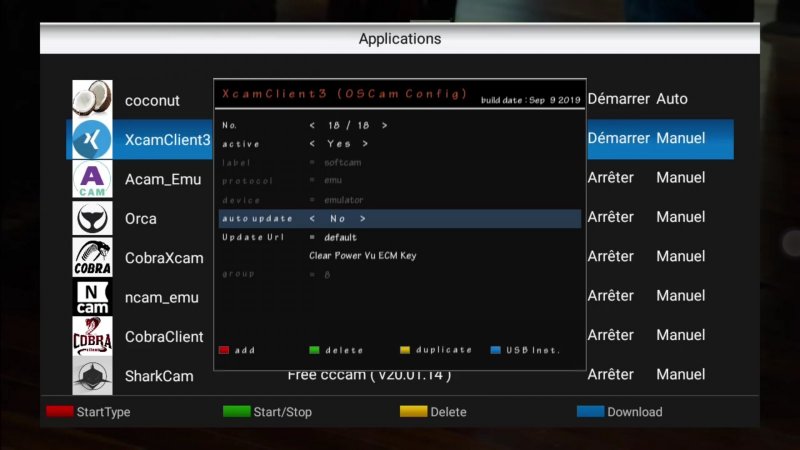Select the XcamClient3 list entry name
The height and width of the screenshot is (450, 800).
point(167,139)
